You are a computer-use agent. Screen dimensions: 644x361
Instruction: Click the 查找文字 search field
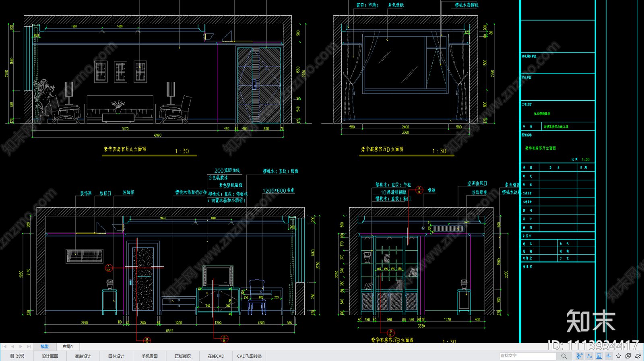click(x=528, y=356)
